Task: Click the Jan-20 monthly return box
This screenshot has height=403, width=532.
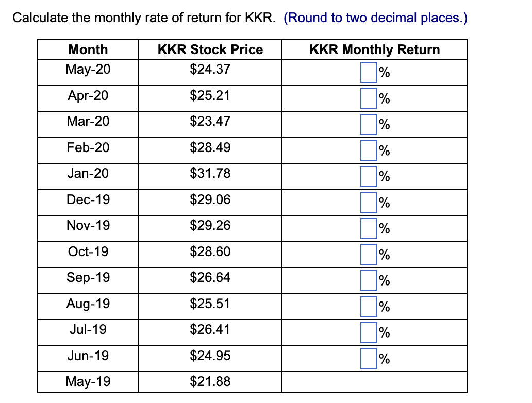Action: coord(369,176)
